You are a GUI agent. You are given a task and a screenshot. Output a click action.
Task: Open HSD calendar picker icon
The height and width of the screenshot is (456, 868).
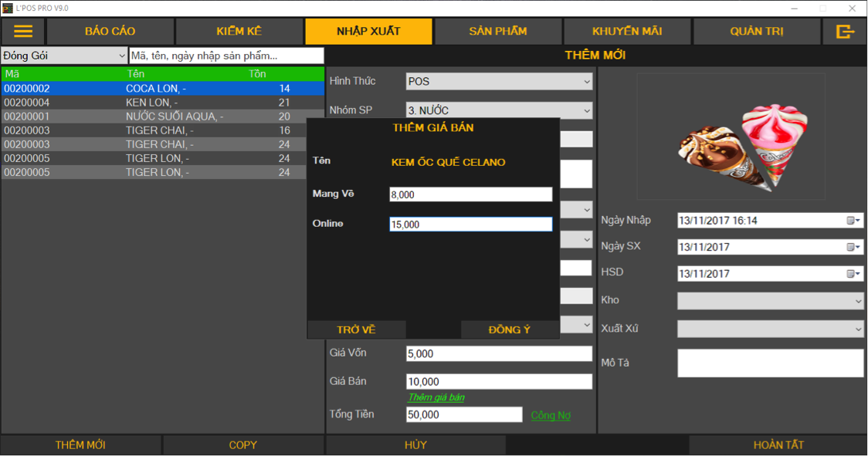tap(853, 274)
